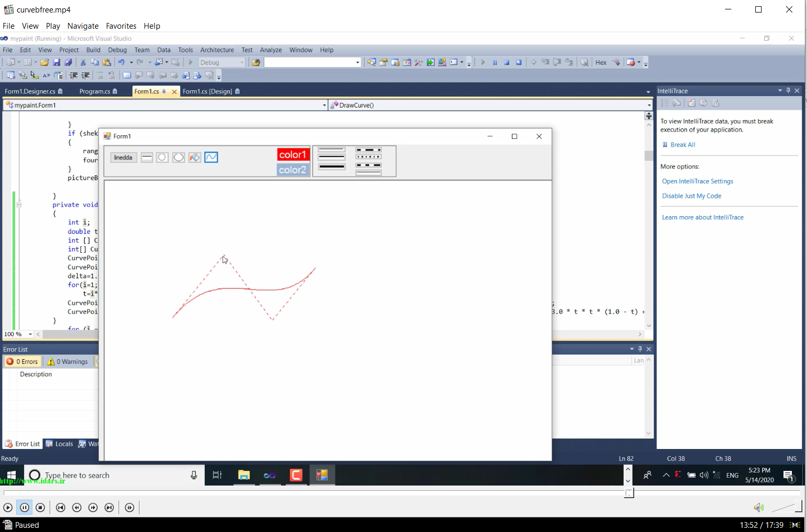Screen dimensions: 807x532
Task: Select the curve tool in Form1
Action: click(211, 157)
